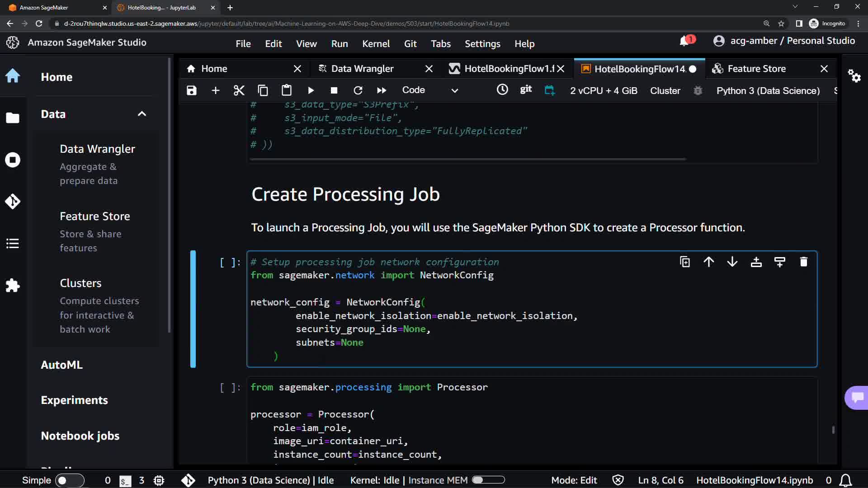Duplicate the selected cell
Viewport: 868px width, 488px height.
(685, 262)
